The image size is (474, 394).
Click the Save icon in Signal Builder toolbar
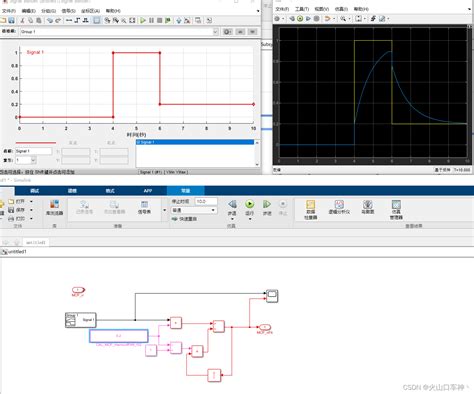(11, 21)
